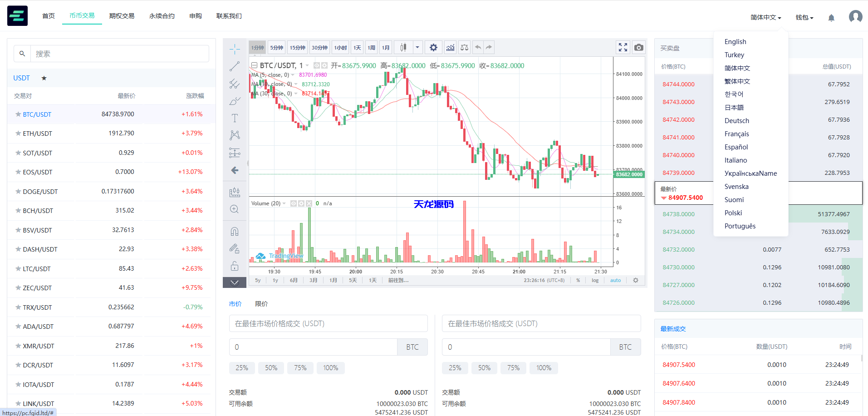Open BTC/USDT symbol legend dropdown arrow
The height and width of the screenshot is (416, 868).
click(x=307, y=65)
